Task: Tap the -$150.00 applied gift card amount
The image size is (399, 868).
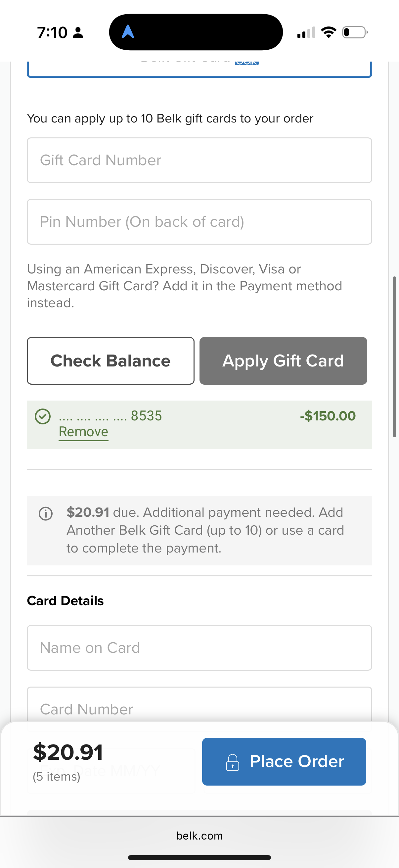Action: (x=328, y=416)
